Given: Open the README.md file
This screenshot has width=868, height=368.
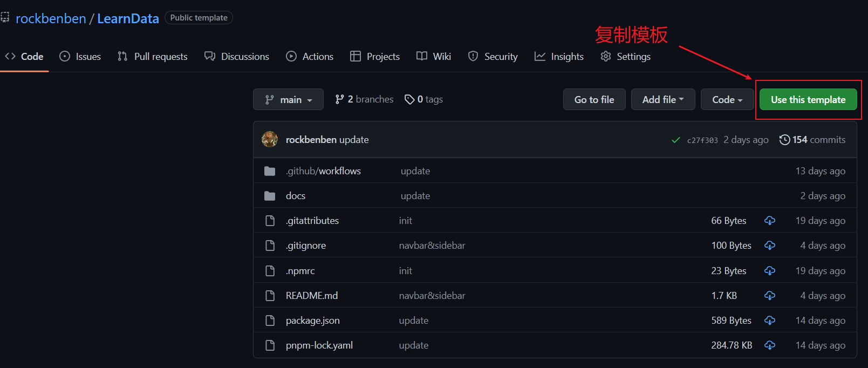Looking at the screenshot, I should pos(312,295).
